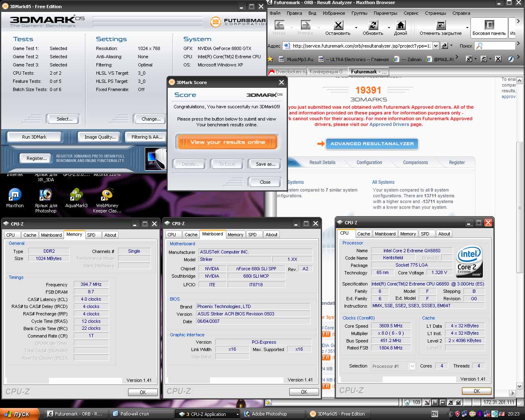Click the blocked-items bin icon showing 109
The height and width of the screenshot is (420, 525).
coord(407,402)
